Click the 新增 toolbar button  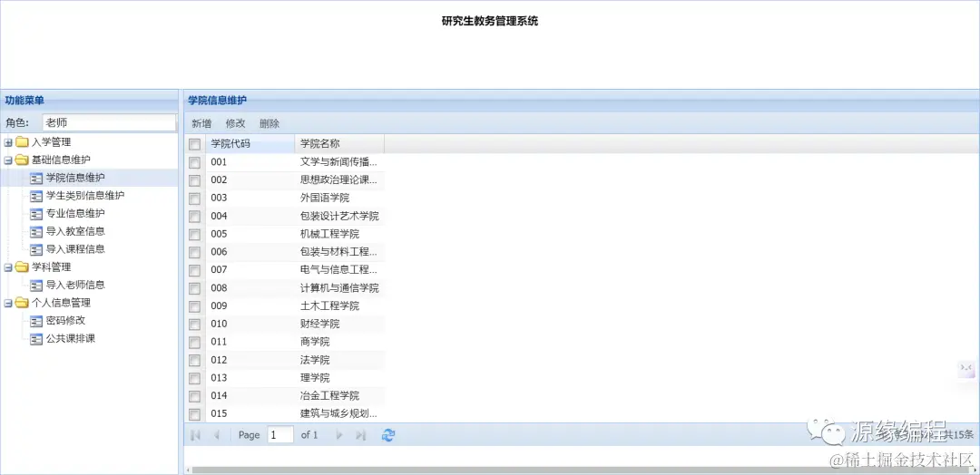[x=201, y=123]
